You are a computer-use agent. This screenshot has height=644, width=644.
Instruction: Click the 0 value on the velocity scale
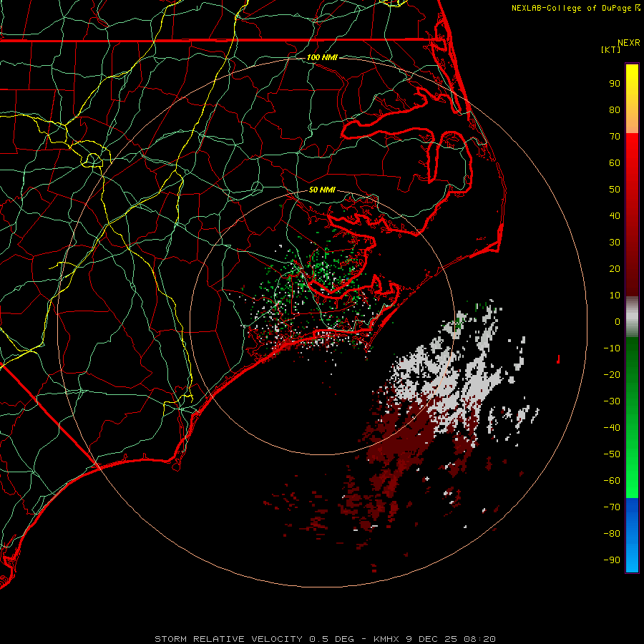click(x=618, y=321)
